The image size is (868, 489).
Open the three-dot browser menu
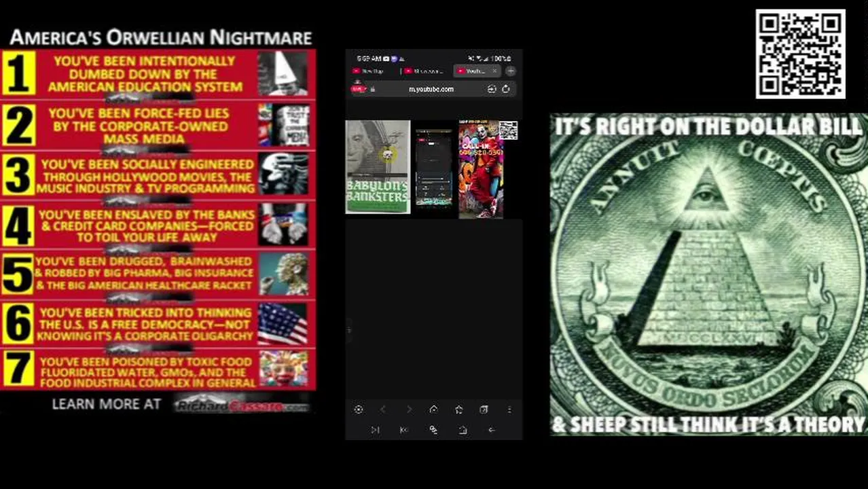509,410
